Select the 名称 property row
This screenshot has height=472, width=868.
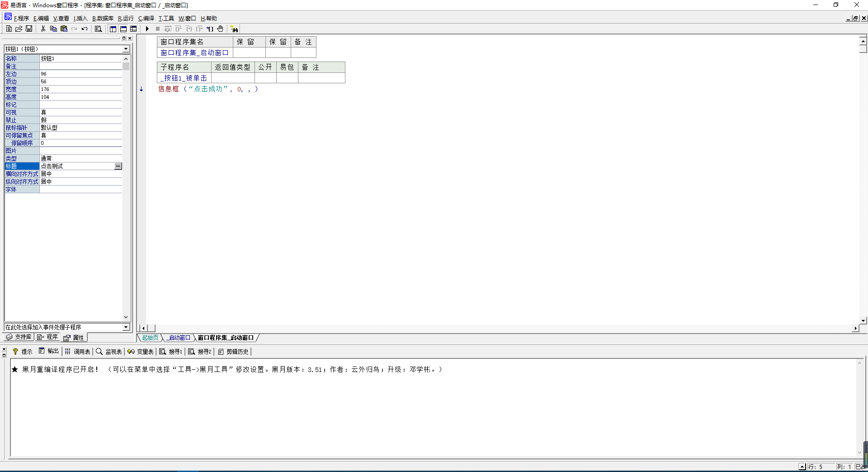[63, 58]
